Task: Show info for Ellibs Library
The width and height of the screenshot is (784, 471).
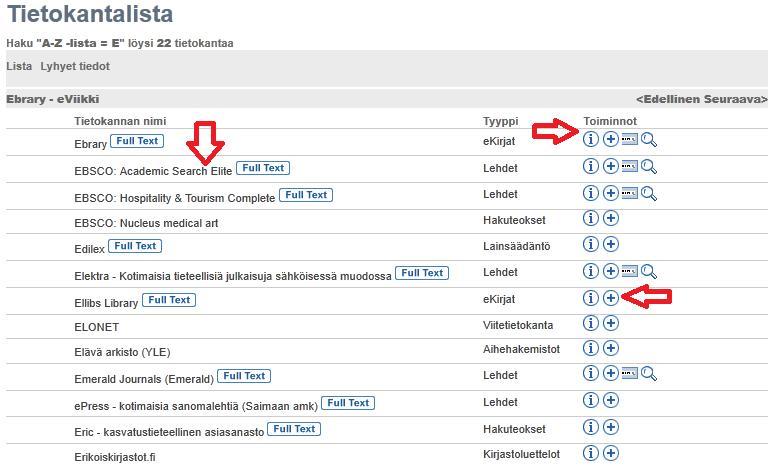Action: pyautogui.click(x=590, y=298)
